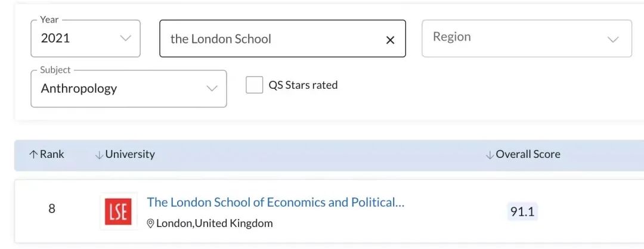This screenshot has height=249, width=644.
Task: Click the down arrow beside Overall Score
Action: pos(490,155)
